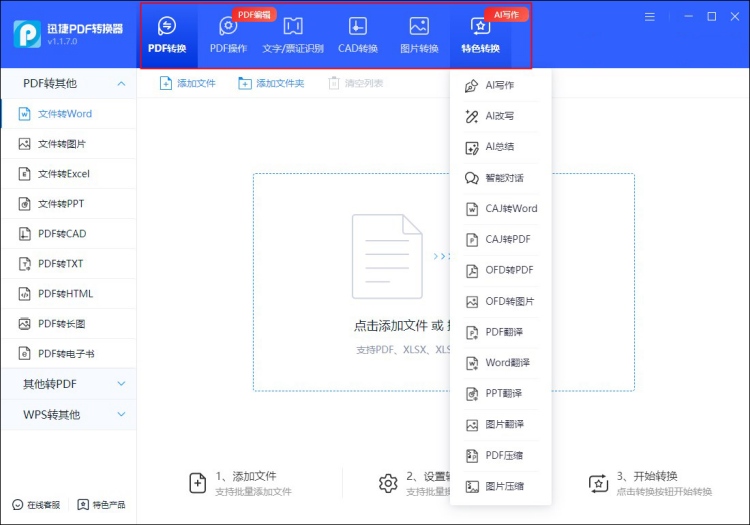Expand the 其他转PDF section chevron
This screenshot has width=750, height=525.
(x=121, y=383)
